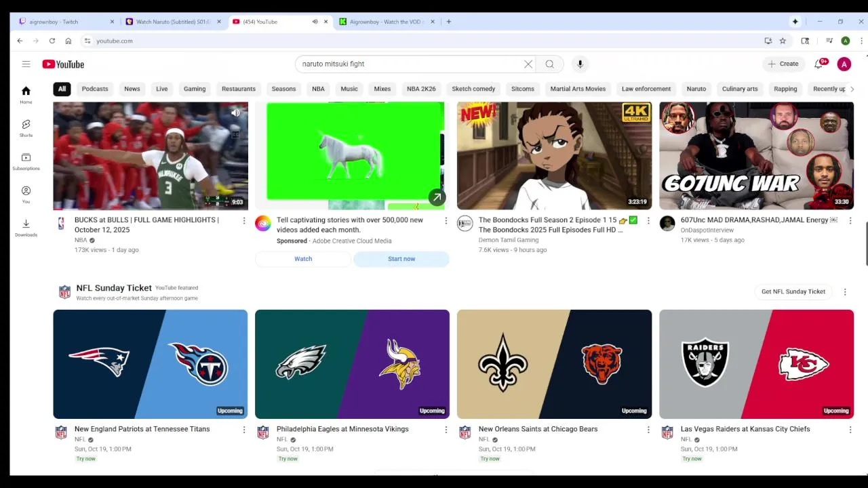The height and width of the screenshot is (488, 868).
Task: Bookmark this page with the star icon
Action: [x=783, y=41]
